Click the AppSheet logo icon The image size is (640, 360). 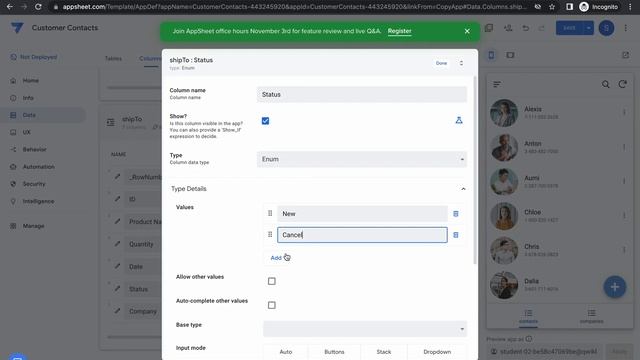point(17,28)
